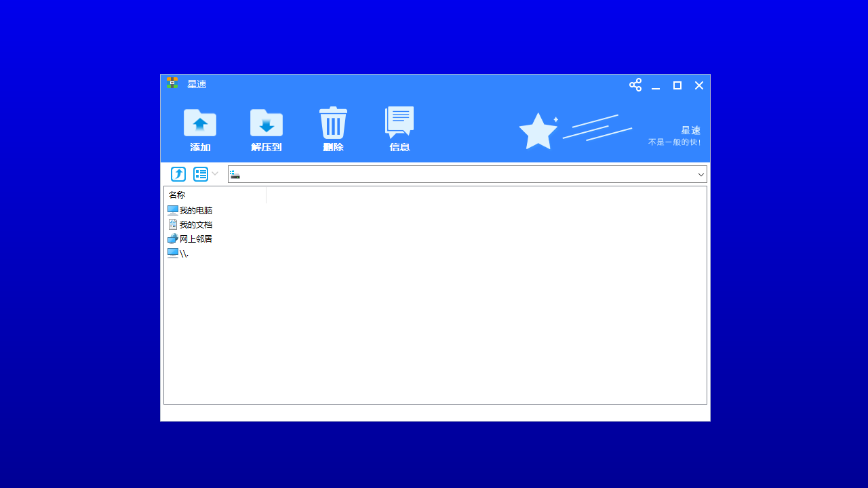Click the star logo in the banner
Screen dimensions: 868x488
point(538,131)
